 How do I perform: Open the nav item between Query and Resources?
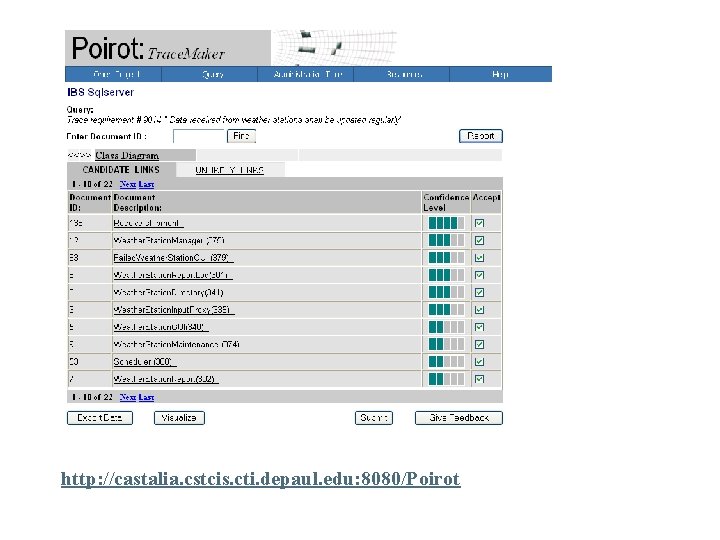click(x=308, y=74)
